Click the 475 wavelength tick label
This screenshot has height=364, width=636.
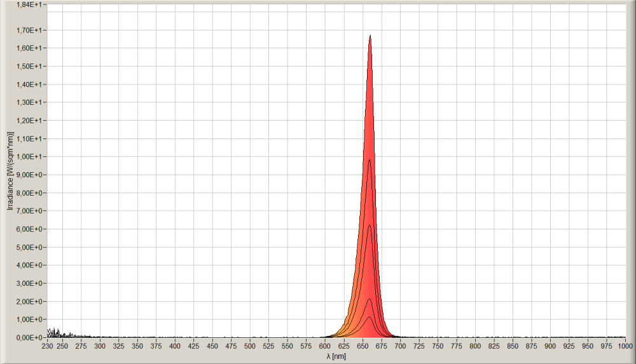pos(232,346)
